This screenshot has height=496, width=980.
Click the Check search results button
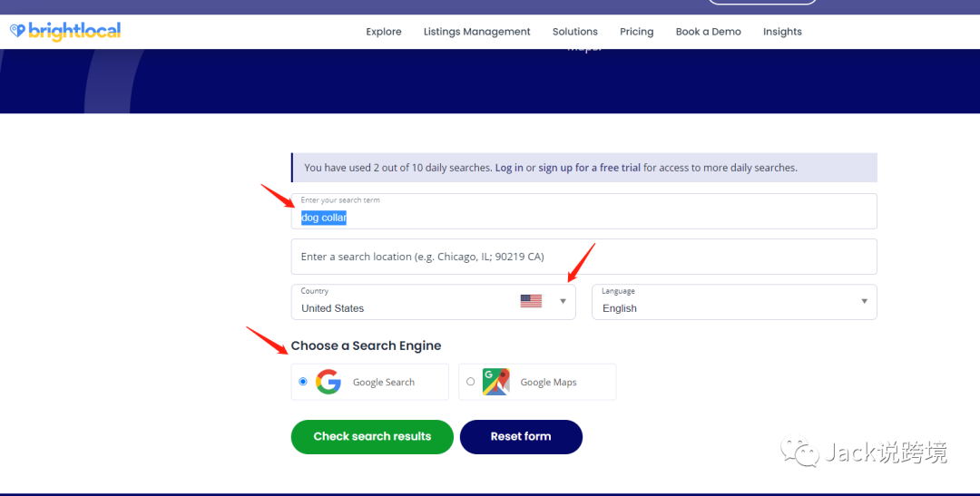[372, 437]
